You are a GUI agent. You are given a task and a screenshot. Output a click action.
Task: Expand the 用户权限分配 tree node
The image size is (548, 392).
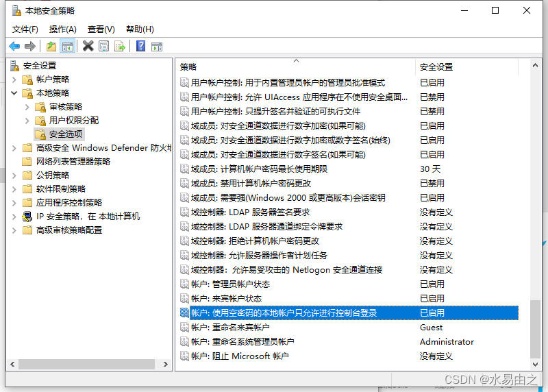coord(27,121)
